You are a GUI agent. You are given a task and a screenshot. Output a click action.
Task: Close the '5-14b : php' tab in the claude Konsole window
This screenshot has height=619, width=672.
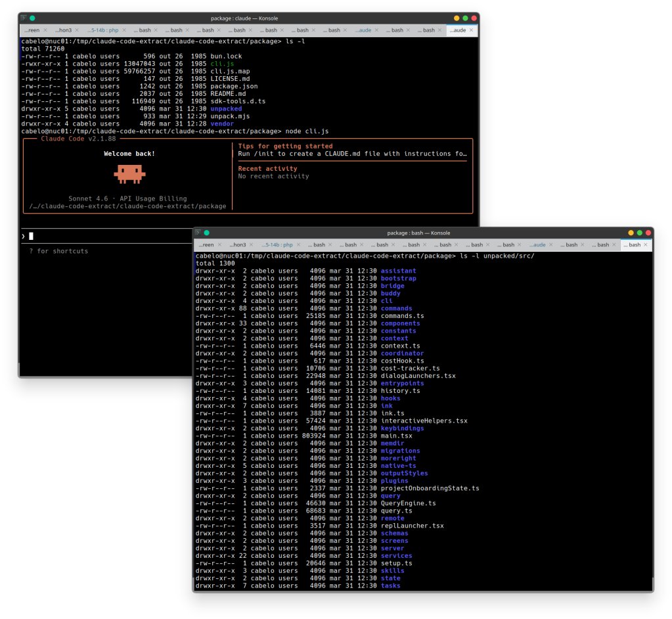124,30
